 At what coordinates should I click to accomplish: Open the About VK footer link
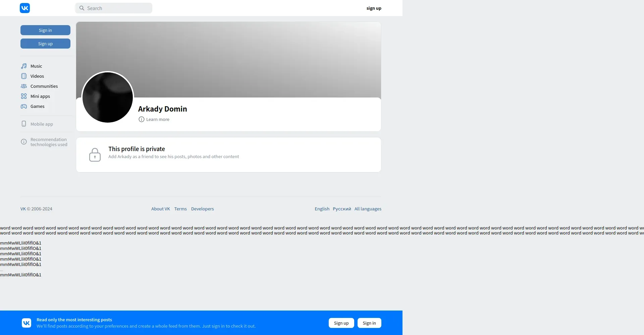[160, 209]
